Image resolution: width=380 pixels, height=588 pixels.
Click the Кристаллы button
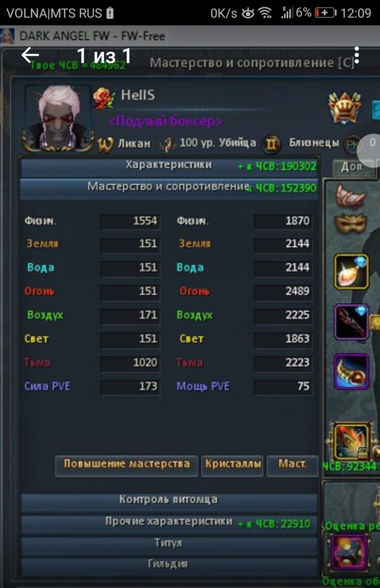point(232,465)
